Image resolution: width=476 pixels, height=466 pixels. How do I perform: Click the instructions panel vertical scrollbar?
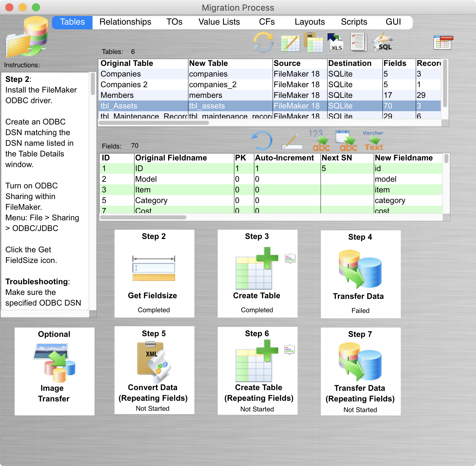click(93, 84)
